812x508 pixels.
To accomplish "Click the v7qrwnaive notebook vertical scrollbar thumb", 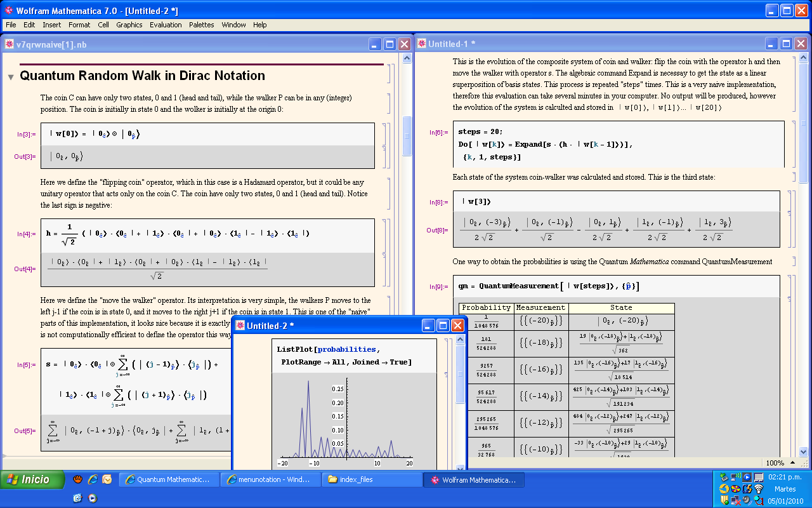I will [407, 135].
